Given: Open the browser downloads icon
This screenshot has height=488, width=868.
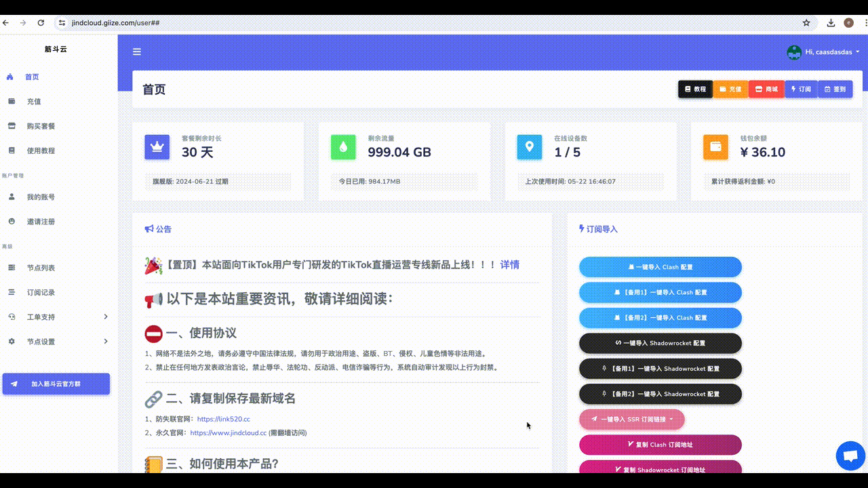Looking at the screenshot, I should [x=831, y=22].
